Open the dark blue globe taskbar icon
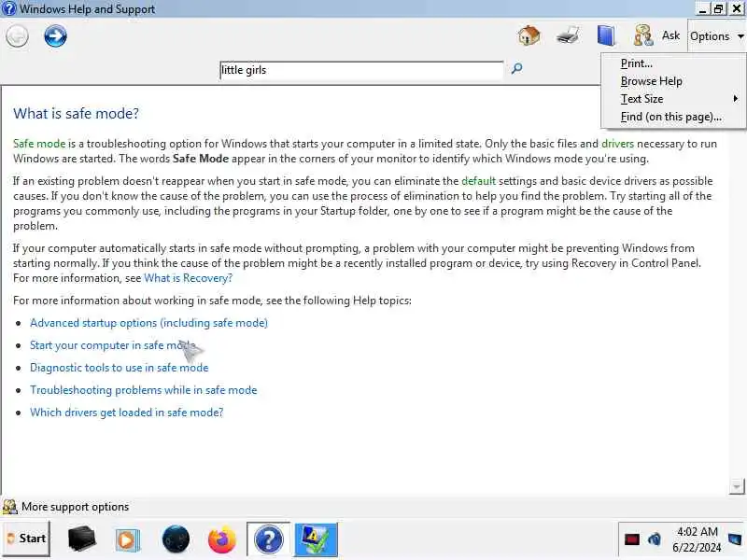 pos(176,539)
